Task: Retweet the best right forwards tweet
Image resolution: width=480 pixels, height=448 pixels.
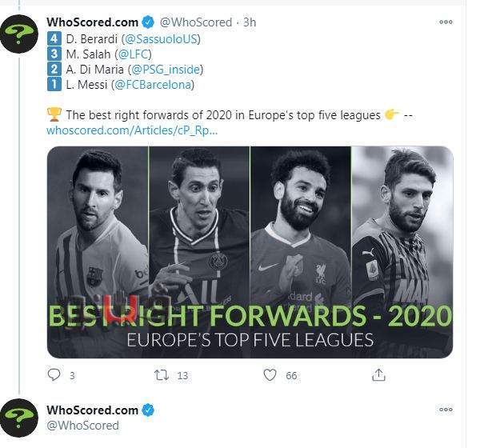Action: [x=162, y=375]
